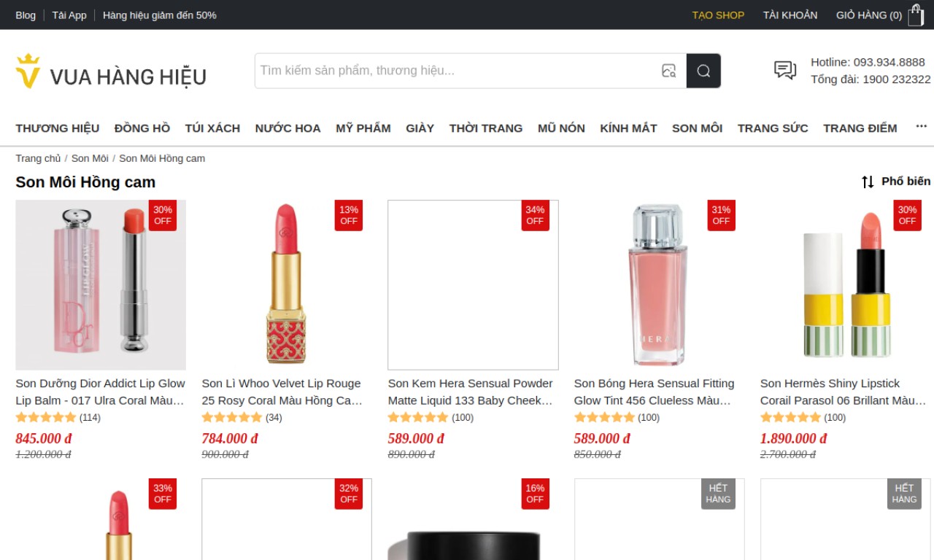Image resolution: width=934 pixels, height=560 pixels.
Task: Open the Blog link
Action: pos(26,15)
